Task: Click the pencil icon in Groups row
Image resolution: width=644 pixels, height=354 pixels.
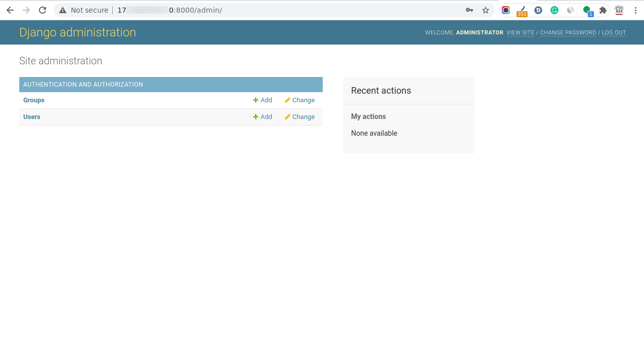Action: click(x=287, y=100)
